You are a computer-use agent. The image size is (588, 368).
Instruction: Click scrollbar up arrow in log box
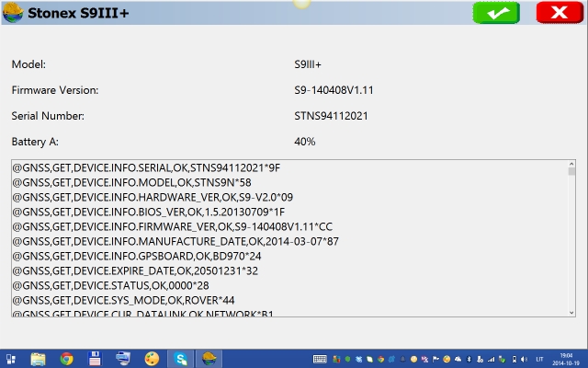571,164
